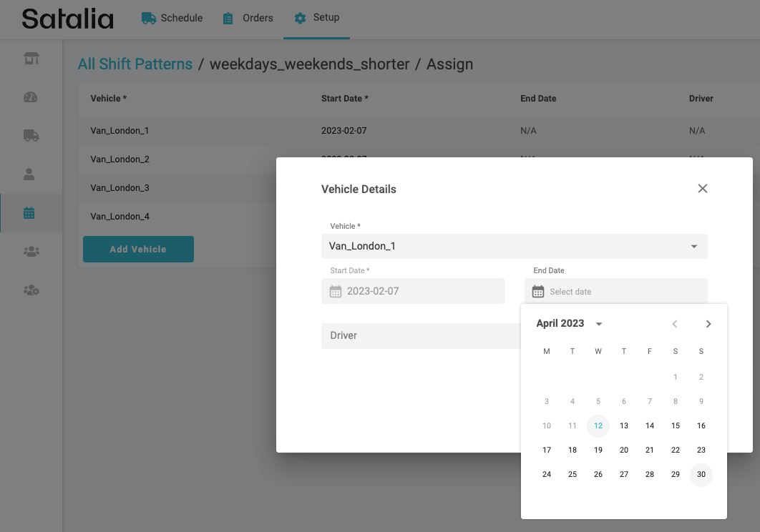Open the speedometer dashboard icon in sidebar
Viewport: 760px width, 532px height.
coord(31,97)
